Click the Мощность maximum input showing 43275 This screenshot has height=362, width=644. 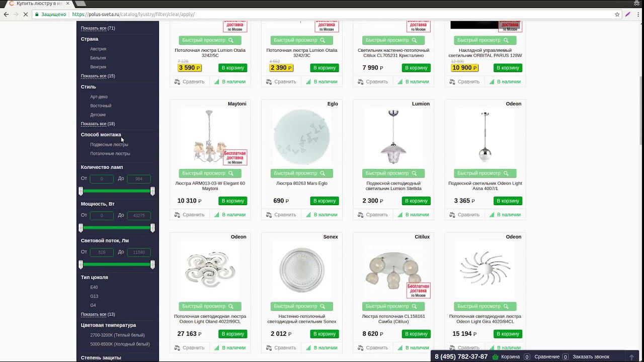[x=139, y=216]
